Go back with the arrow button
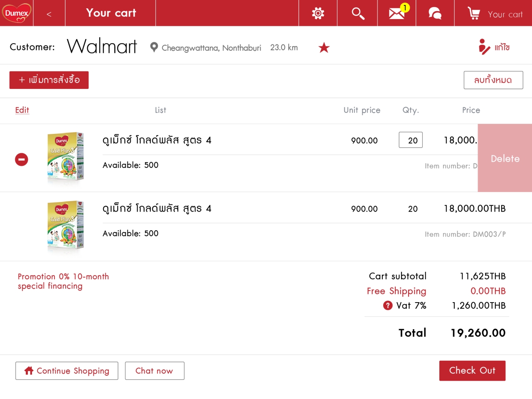The width and height of the screenshot is (532, 399). [49, 14]
